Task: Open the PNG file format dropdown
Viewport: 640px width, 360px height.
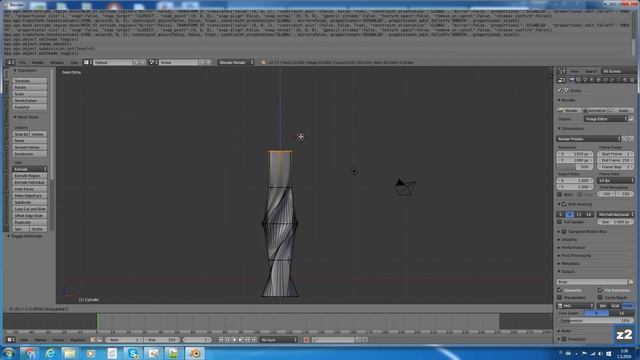Action: (x=575, y=306)
